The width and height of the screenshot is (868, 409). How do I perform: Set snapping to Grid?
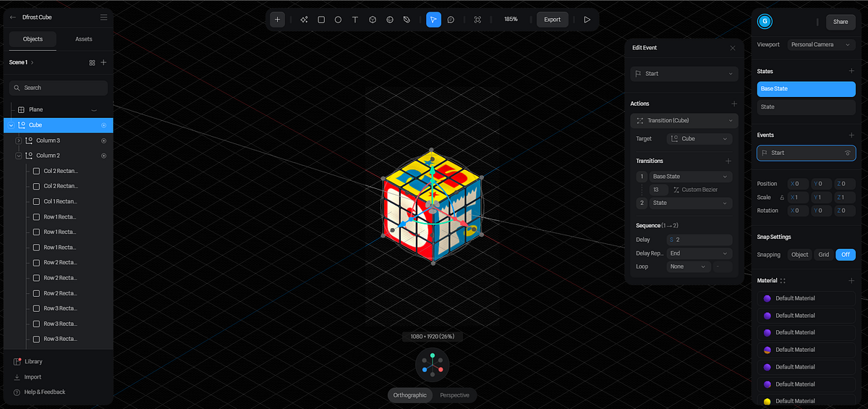click(824, 255)
